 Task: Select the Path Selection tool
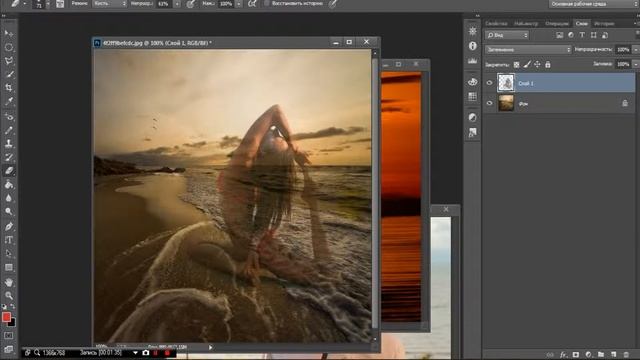pos(8,253)
